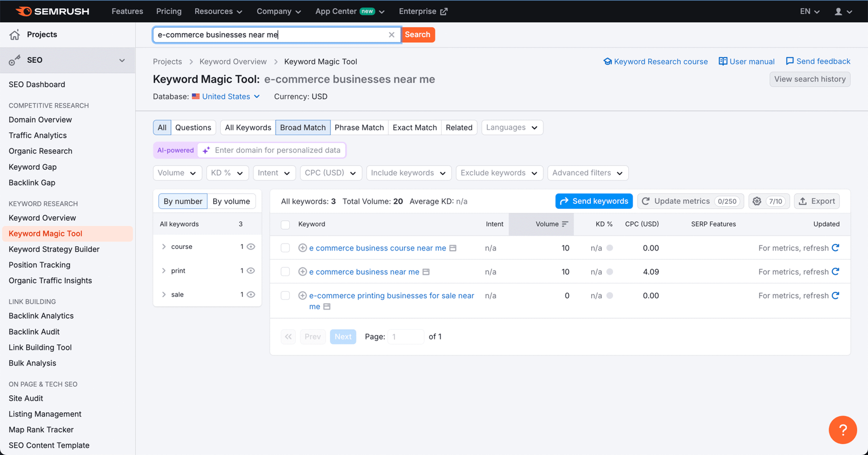Open Keyword Overview in sidebar
Screen dimensions: 868x455
42,218
